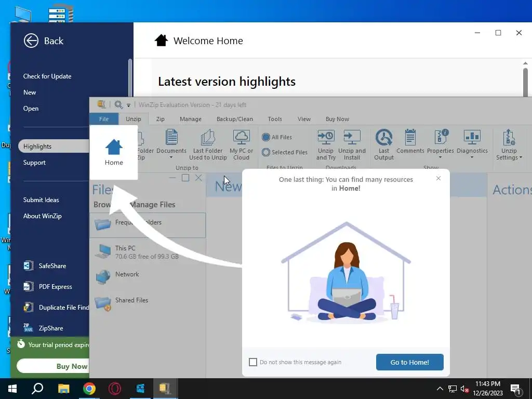Image resolution: width=532 pixels, height=399 pixels.
Task: Select Highlights in the sidebar
Action: 54,146
